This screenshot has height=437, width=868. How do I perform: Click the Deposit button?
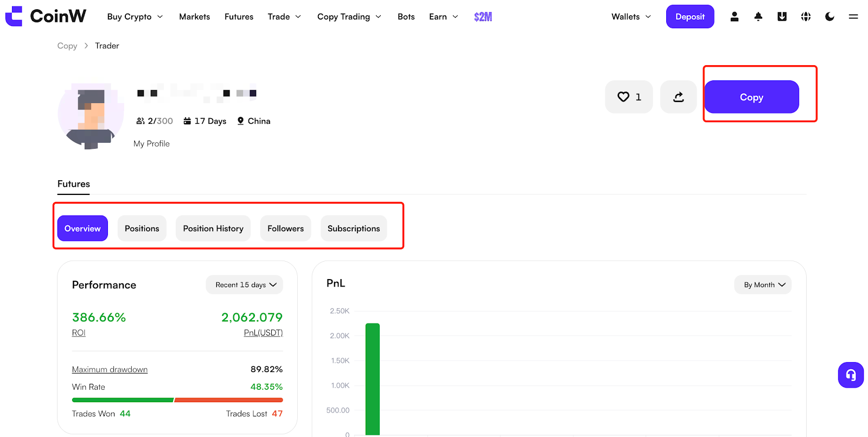690,17
